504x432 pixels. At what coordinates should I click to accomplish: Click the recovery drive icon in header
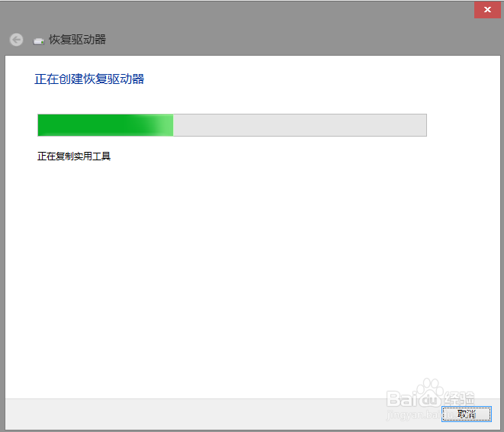(39, 41)
